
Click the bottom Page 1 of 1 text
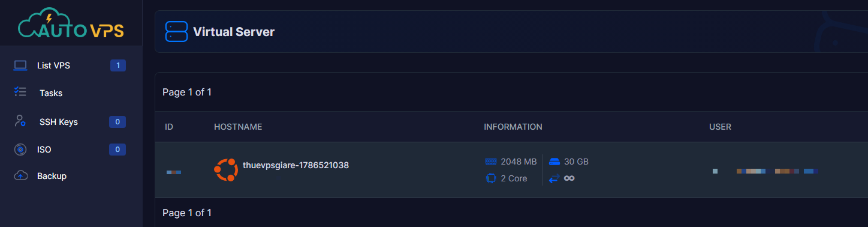click(x=187, y=213)
